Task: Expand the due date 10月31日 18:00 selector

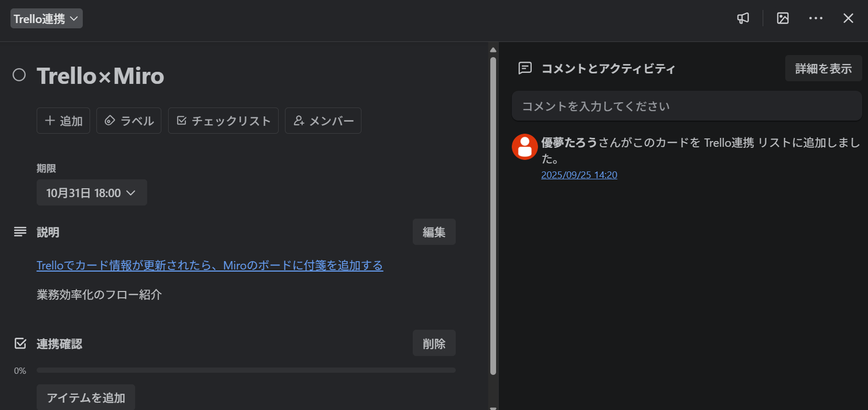Action: [92, 192]
